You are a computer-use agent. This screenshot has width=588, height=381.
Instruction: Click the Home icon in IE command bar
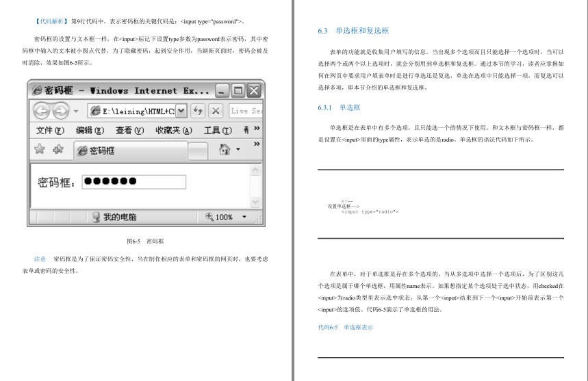click(x=225, y=150)
